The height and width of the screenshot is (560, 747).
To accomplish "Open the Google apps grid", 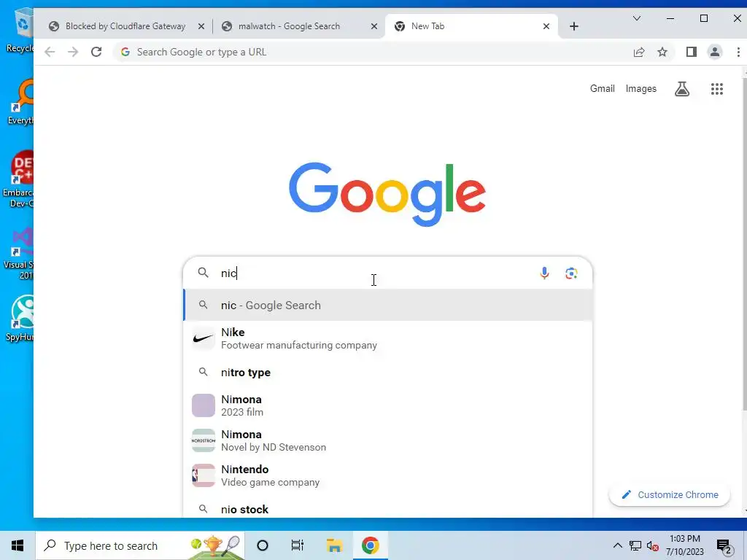I will 717,88.
